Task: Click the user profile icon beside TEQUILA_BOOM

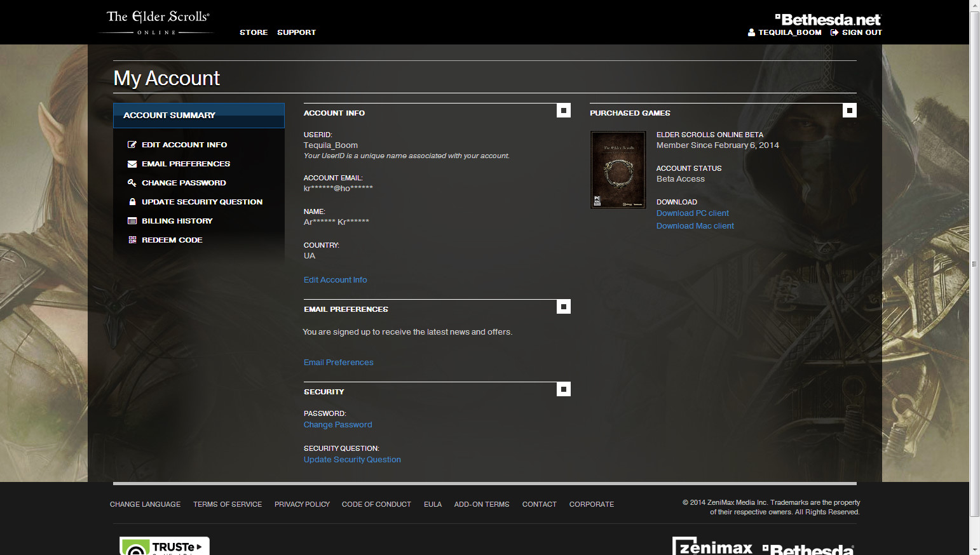Action: 752,32
